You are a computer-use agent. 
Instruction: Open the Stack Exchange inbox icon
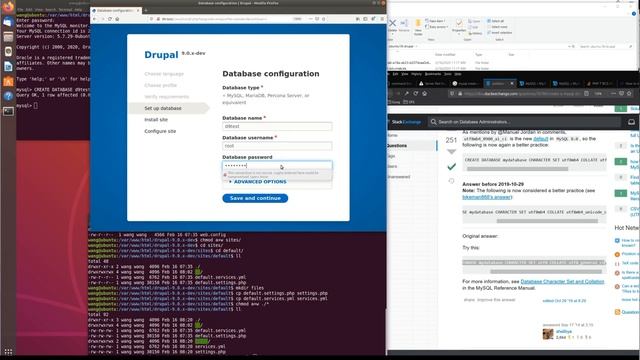coord(631,122)
